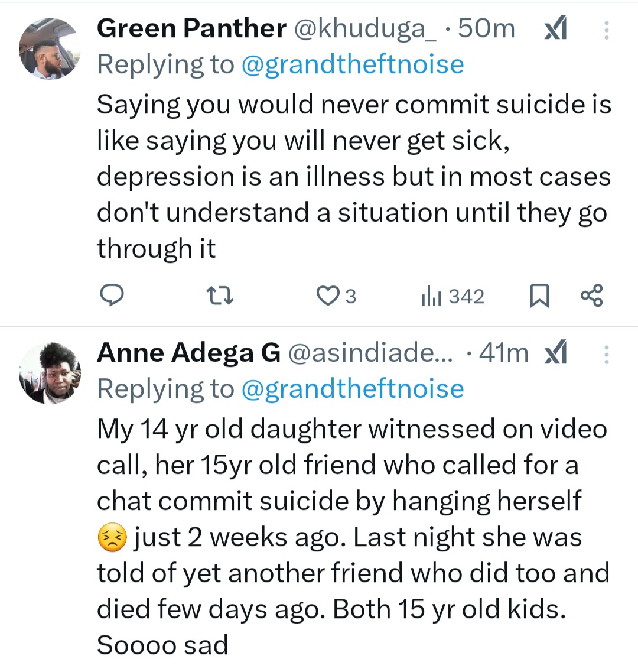Retweet Green Panther's post

pos(223,295)
